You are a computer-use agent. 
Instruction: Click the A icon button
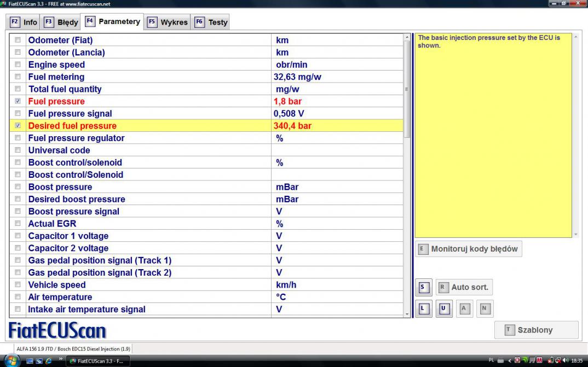pos(463,308)
